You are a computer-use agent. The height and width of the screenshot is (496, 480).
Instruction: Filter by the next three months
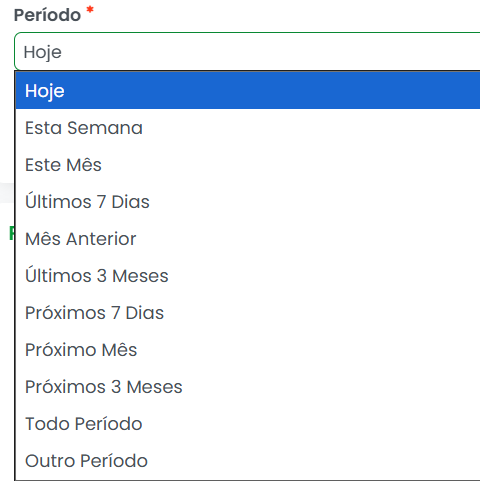[x=248, y=387]
